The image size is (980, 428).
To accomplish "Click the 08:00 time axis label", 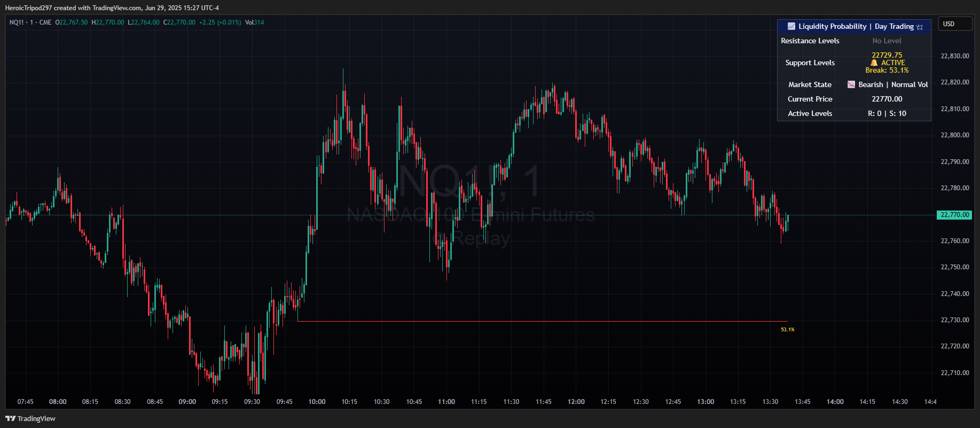I will point(58,402).
